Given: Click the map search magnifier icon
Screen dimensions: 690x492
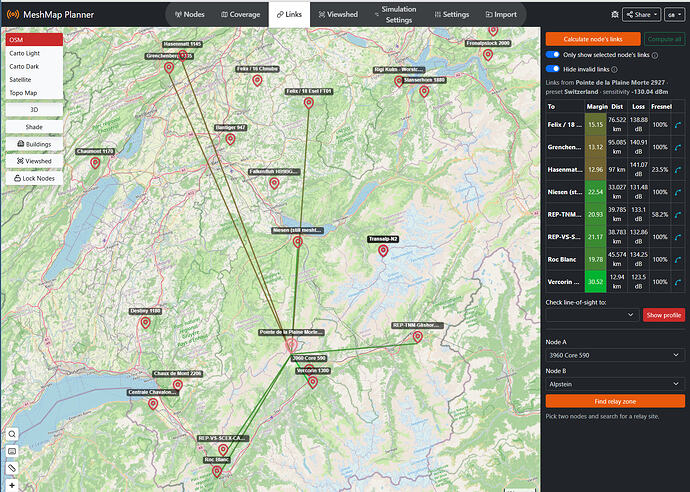Looking at the screenshot, I should point(12,434).
